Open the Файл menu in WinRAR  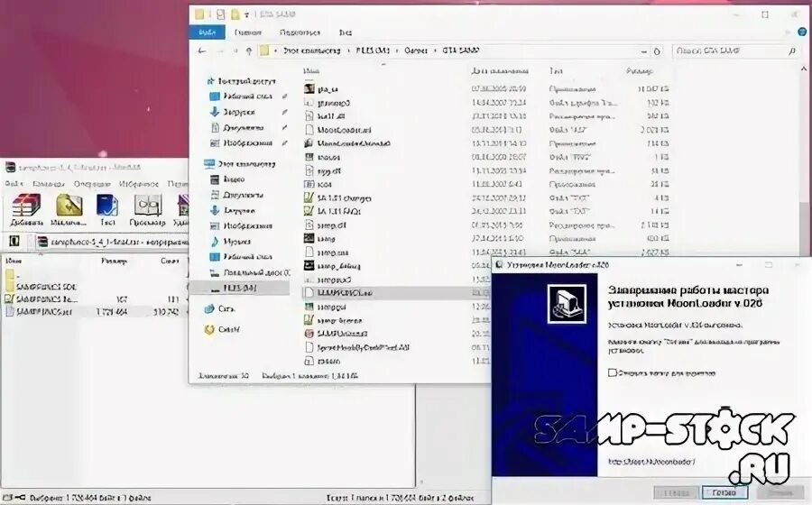tap(14, 184)
